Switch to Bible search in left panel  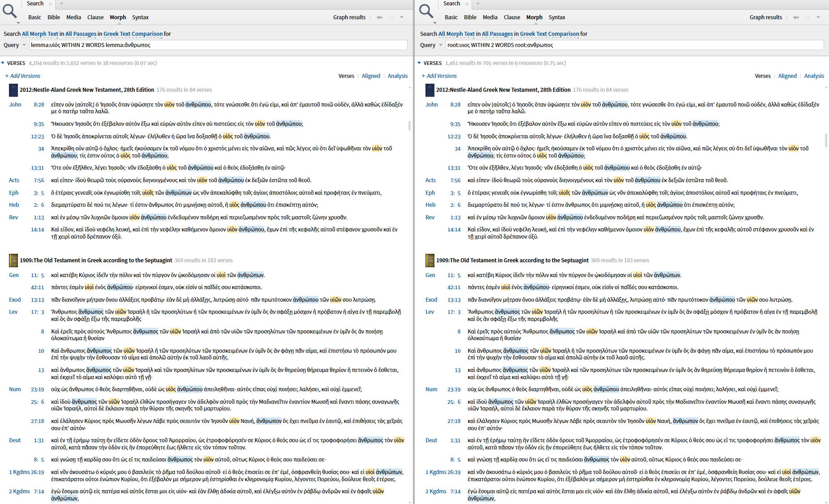tap(54, 17)
